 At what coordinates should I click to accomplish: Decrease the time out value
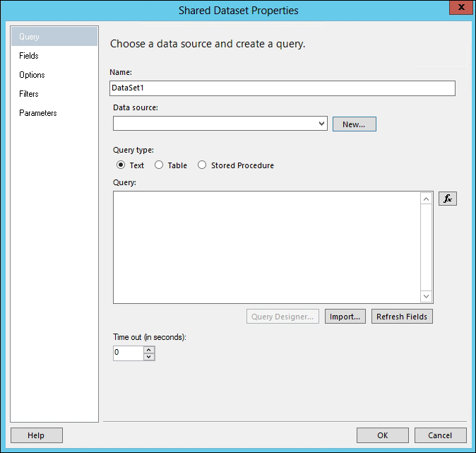coord(149,357)
